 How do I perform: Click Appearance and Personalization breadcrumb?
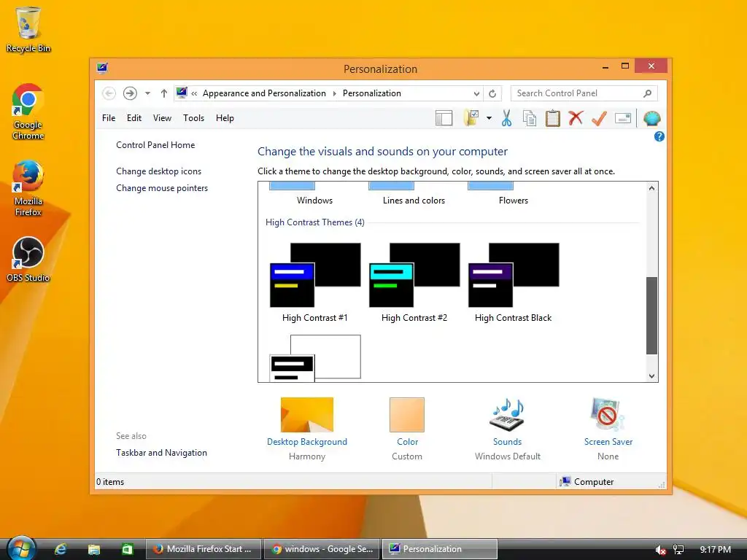point(264,93)
